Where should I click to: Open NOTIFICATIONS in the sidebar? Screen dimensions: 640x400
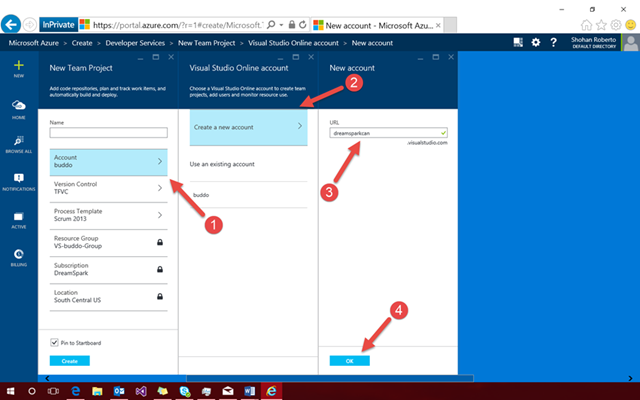pyautogui.click(x=19, y=182)
